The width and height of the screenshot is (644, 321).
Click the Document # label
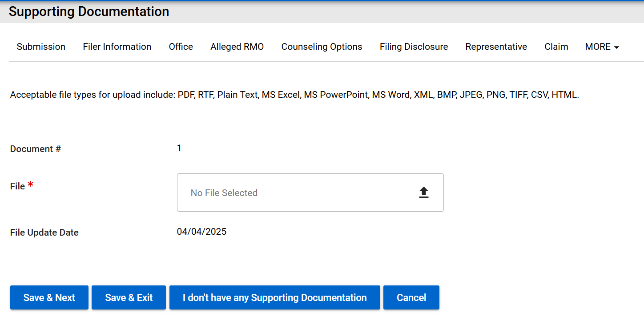point(36,149)
